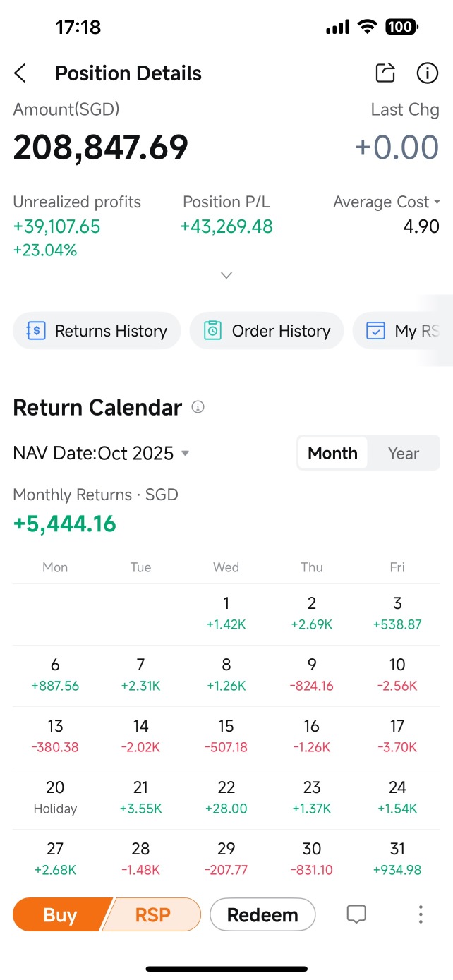The image size is (453, 980).
Task: Open the three-dot more options menu
Action: click(x=421, y=915)
